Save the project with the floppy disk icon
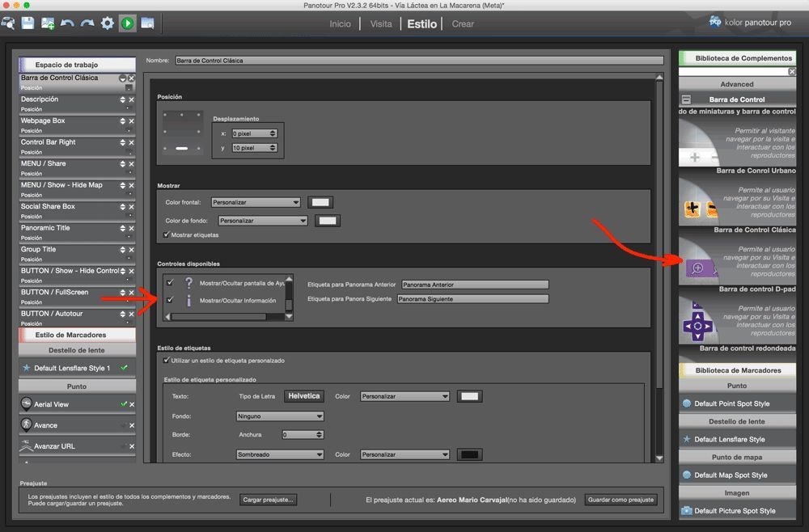809x532 pixels. click(28, 23)
